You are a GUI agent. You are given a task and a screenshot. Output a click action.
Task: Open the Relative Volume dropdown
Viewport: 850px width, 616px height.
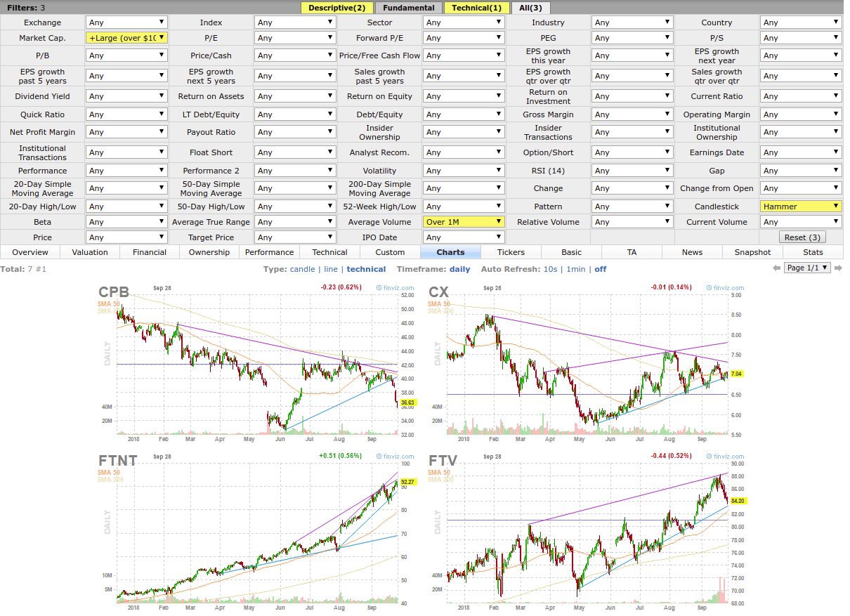point(632,222)
